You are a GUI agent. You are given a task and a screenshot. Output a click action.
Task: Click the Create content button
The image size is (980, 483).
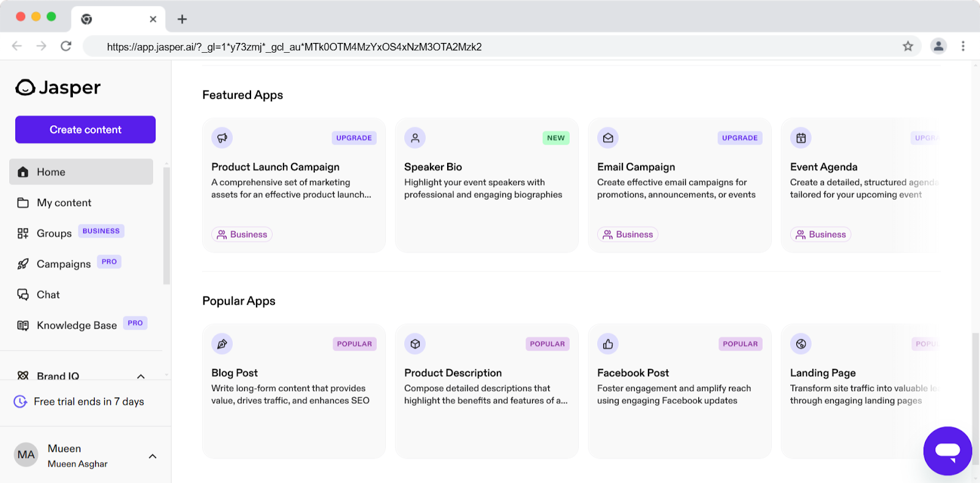coord(85,129)
